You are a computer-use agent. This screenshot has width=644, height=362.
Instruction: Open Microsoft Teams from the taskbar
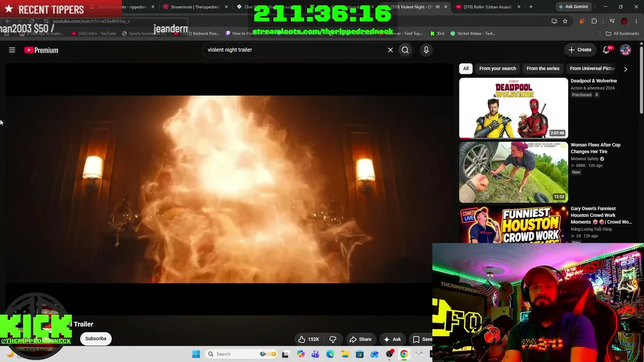click(x=315, y=354)
